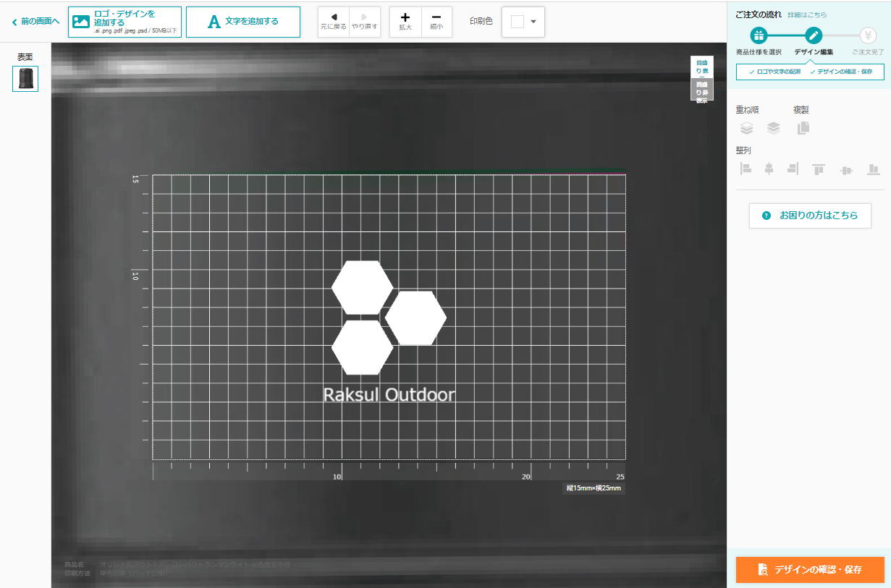Hide grid with 目盛り非表示 toggle
The image size is (891, 588).
pyautogui.click(x=702, y=90)
